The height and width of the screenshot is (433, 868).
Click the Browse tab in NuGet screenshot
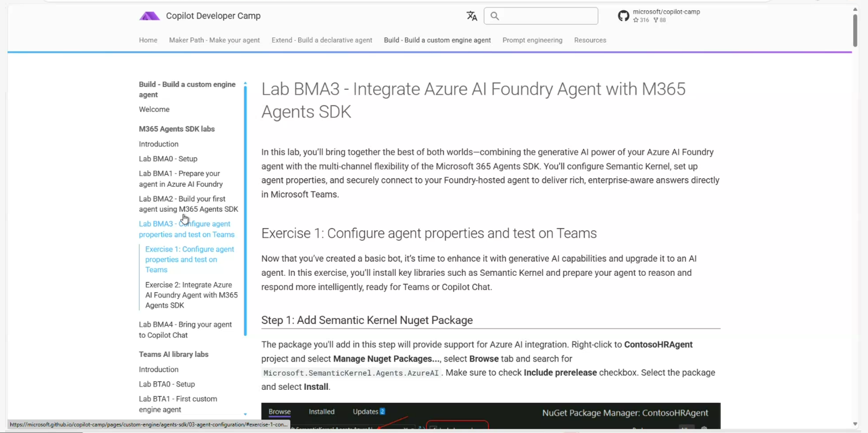click(x=280, y=412)
